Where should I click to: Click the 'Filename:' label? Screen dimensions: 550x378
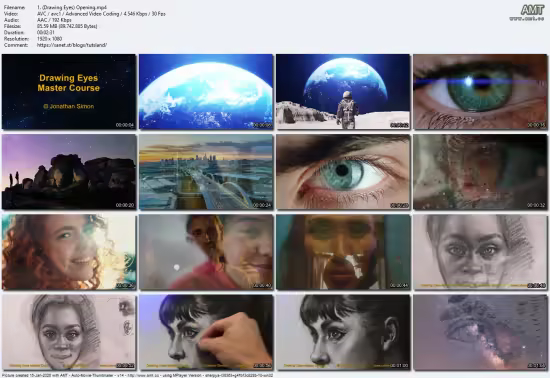pyautogui.click(x=14, y=7)
